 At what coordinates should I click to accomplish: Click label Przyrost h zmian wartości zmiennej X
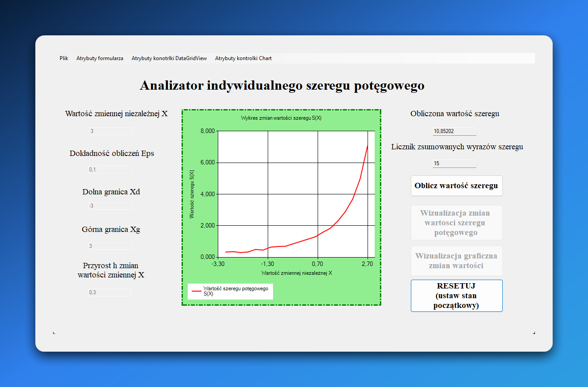[111, 270]
